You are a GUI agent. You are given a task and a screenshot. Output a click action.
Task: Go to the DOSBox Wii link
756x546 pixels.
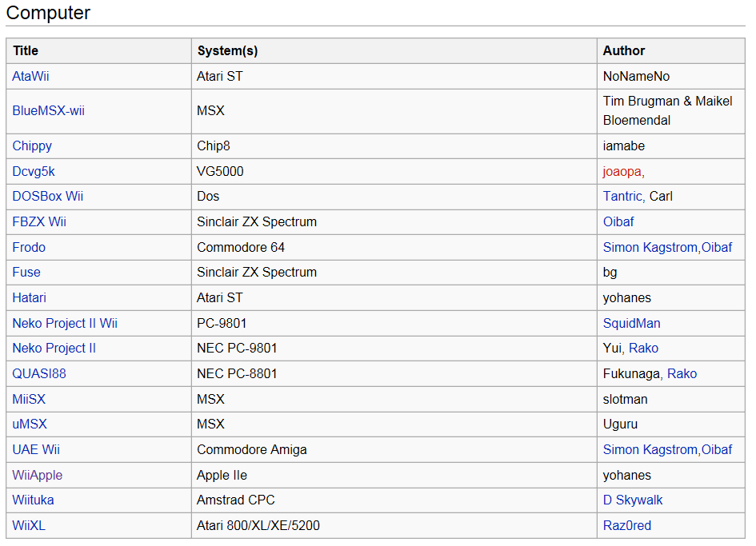click(47, 197)
